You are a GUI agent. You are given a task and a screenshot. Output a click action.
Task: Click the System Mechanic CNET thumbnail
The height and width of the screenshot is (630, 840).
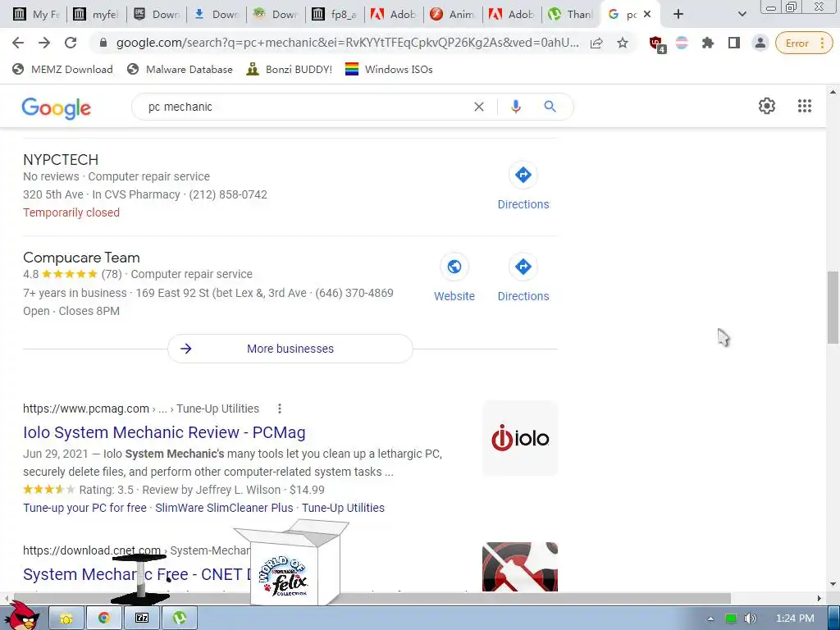[519, 567]
